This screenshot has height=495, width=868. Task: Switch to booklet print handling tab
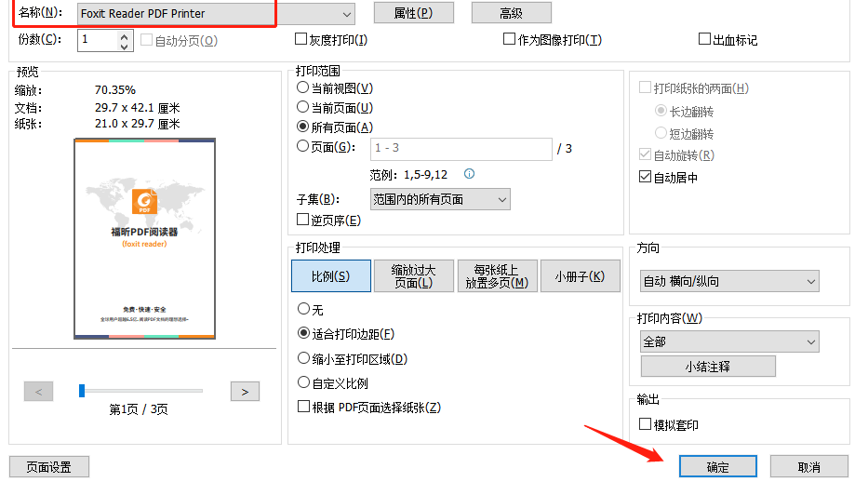(x=580, y=276)
